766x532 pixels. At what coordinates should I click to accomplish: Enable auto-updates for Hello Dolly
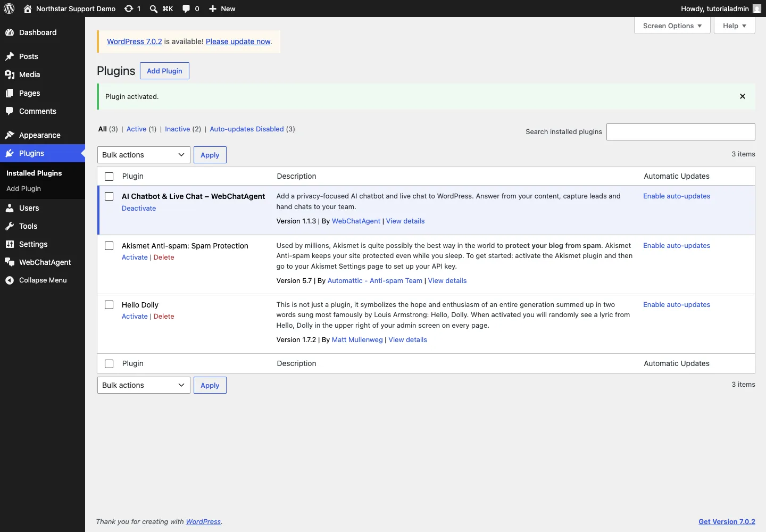pyautogui.click(x=677, y=304)
